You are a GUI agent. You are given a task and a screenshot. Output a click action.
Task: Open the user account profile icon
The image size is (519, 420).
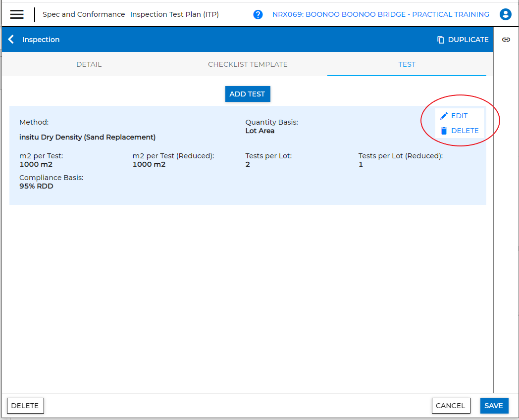(x=505, y=14)
